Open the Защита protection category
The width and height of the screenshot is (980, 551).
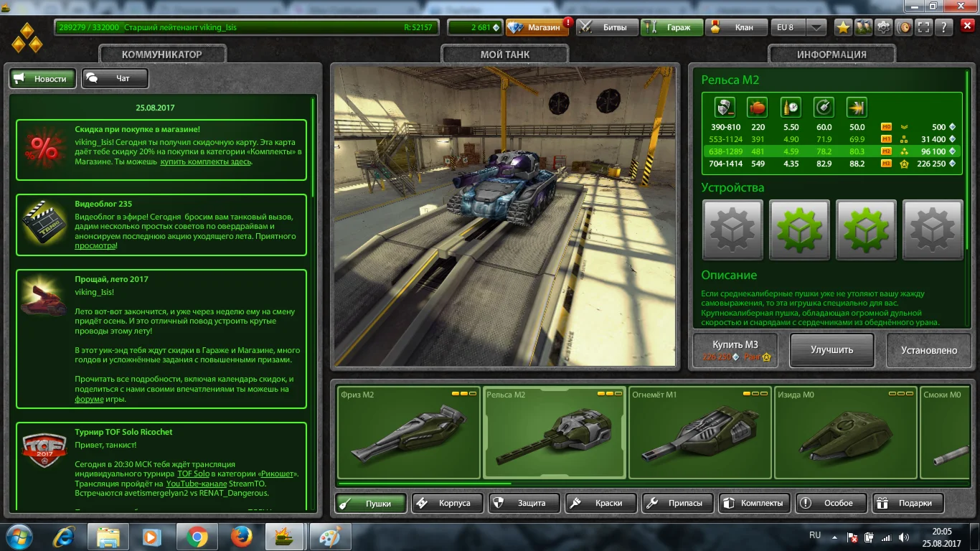point(524,503)
